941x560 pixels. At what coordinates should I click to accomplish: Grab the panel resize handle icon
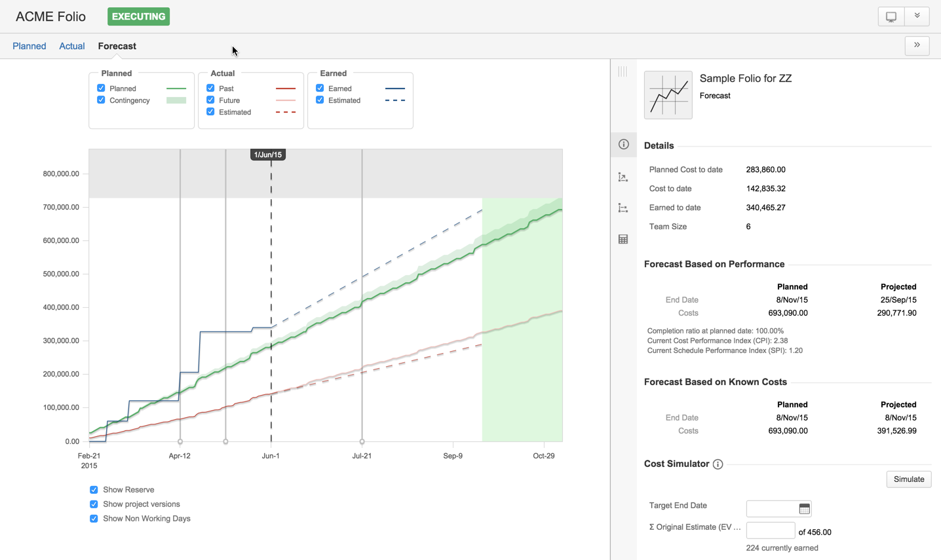(623, 71)
